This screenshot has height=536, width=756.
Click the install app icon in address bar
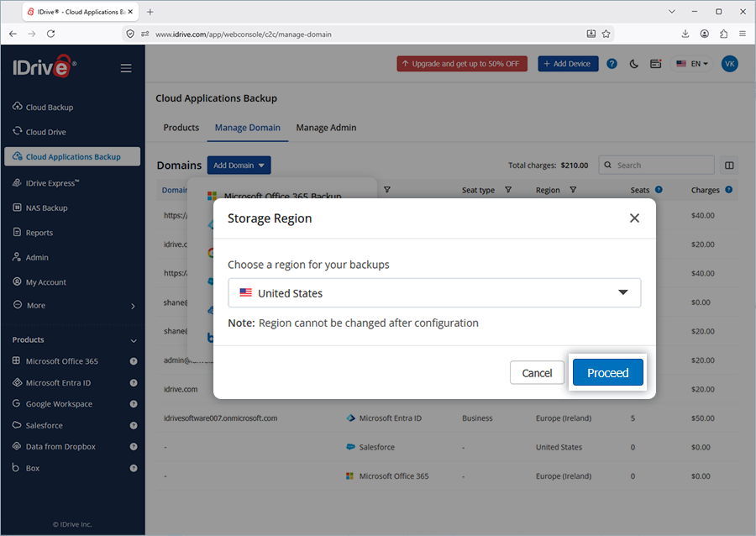coord(591,34)
